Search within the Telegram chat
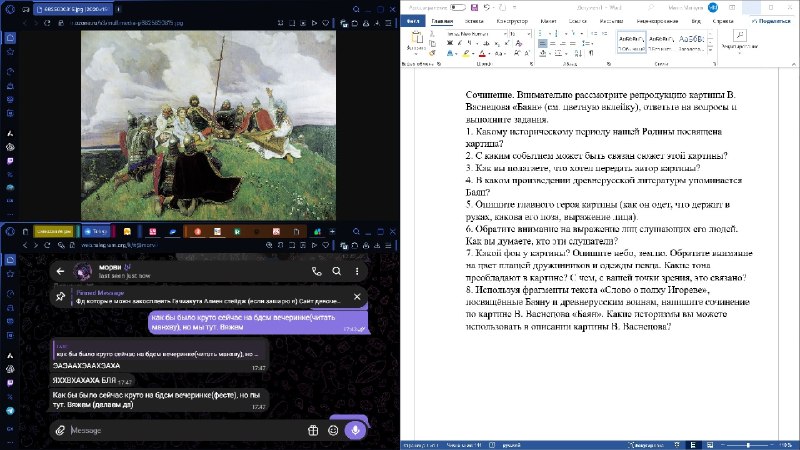This screenshot has width=800, height=450. click(337, 271)
